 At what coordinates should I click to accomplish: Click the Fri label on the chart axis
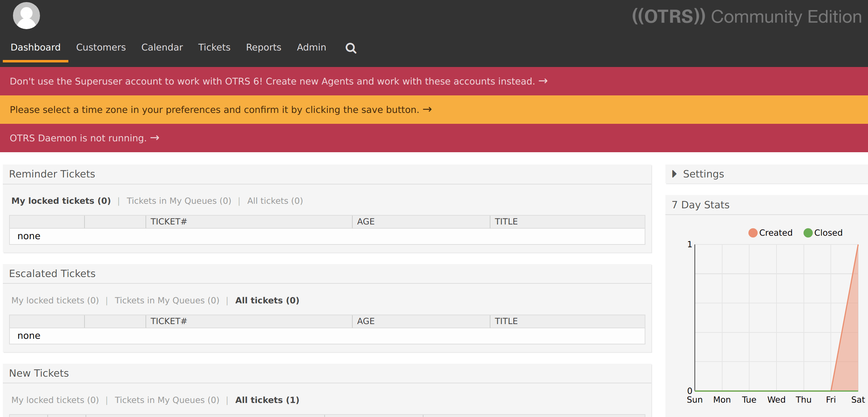[830, 400]
